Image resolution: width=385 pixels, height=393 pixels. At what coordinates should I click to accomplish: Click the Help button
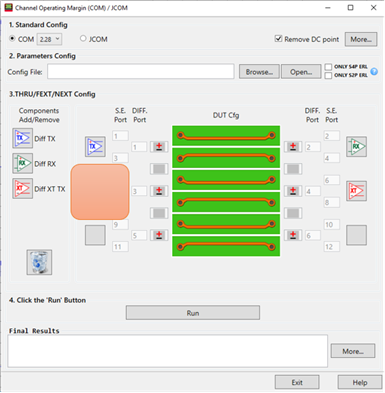(x=360, y=382)
